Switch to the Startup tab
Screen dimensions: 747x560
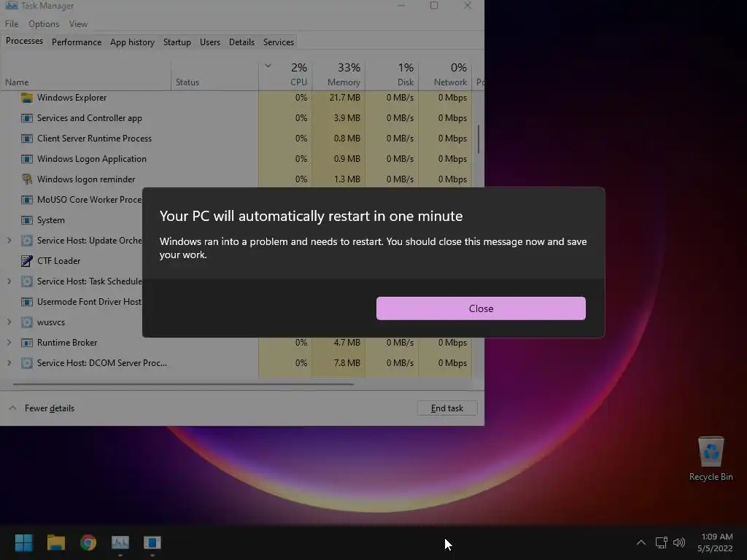tap(177, 42)
